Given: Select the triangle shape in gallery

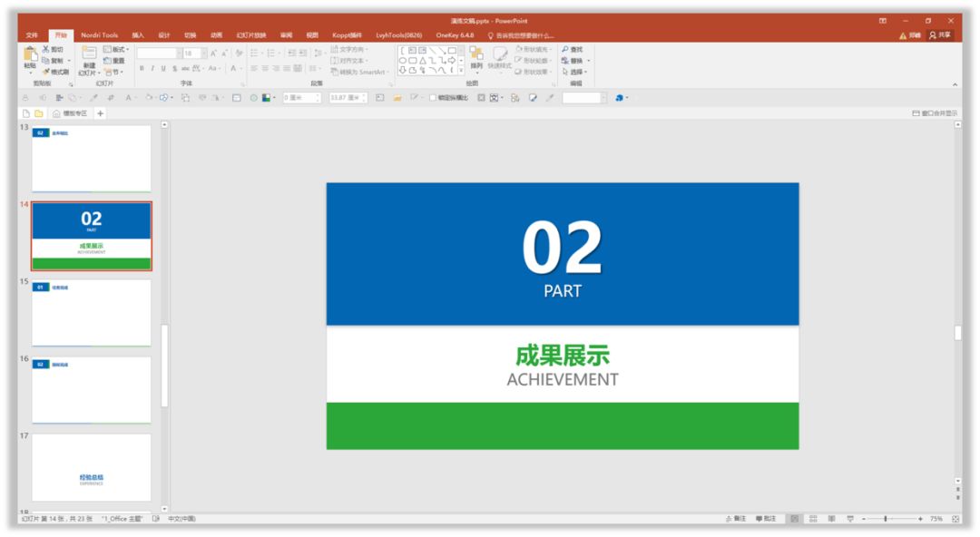Looking at the screenshot, I should click(423, 61).
